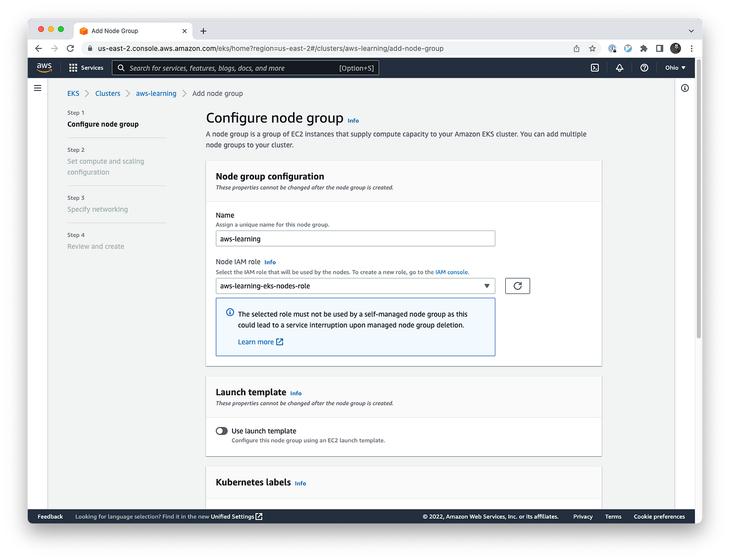Image resolution: width=730 pixels, height=560 pixels.
Task: Click the page vertical scrollbar
Action: [699, 198]
